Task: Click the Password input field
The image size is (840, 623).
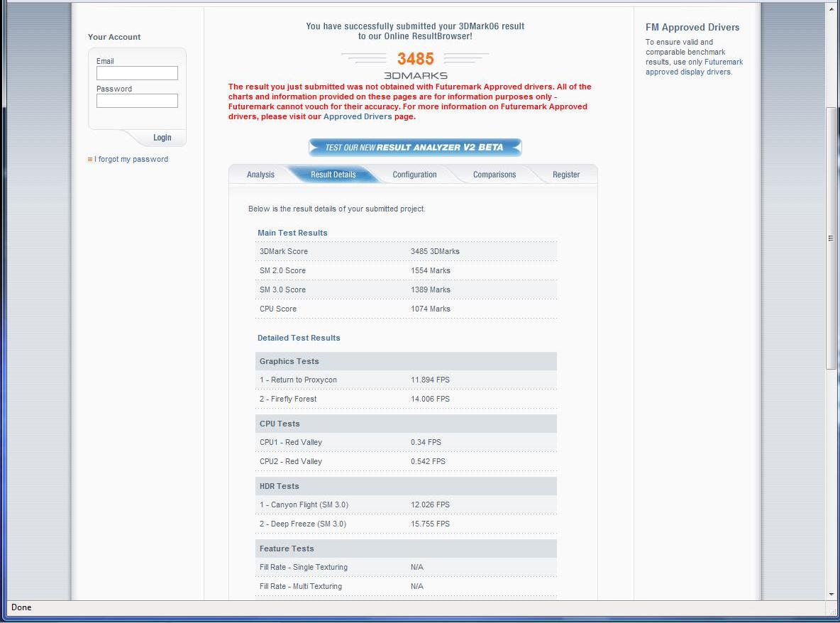Action: (137, 101)
